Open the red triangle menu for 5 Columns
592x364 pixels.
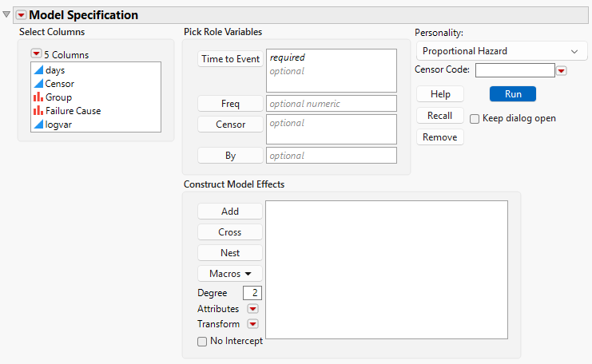pos(36,54)
